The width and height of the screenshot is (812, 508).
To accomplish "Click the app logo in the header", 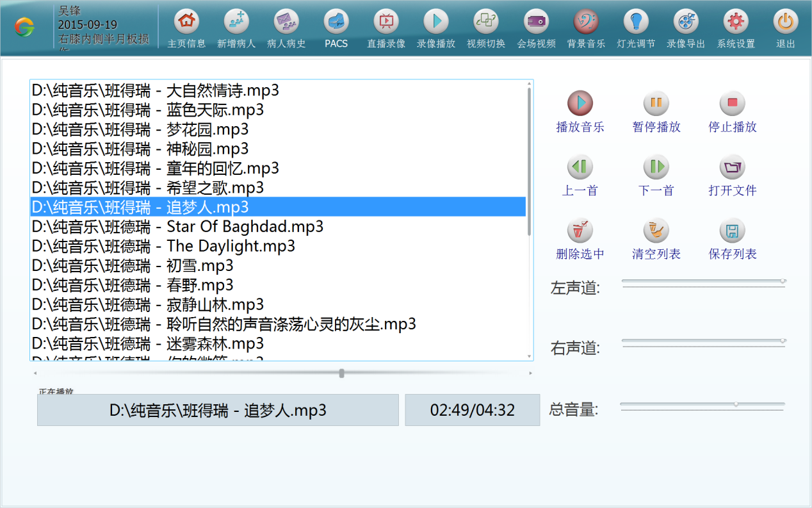I will [x=24, y=26].
